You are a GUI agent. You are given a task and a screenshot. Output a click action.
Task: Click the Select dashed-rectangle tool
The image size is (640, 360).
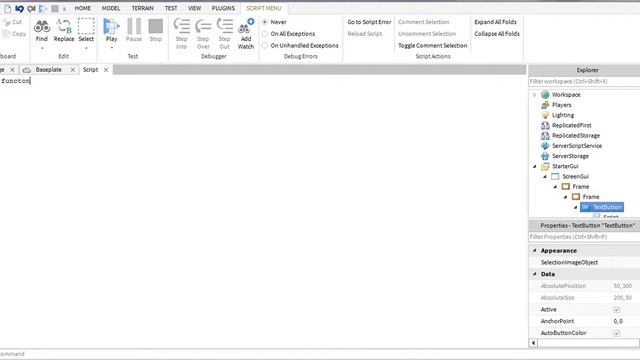(x=86, y=30)
